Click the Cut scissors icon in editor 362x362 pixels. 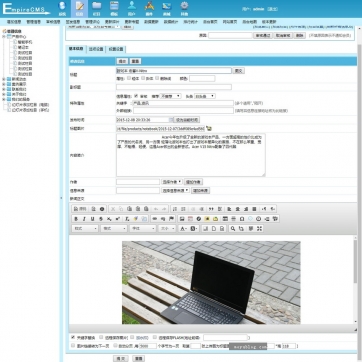point(113,209)
